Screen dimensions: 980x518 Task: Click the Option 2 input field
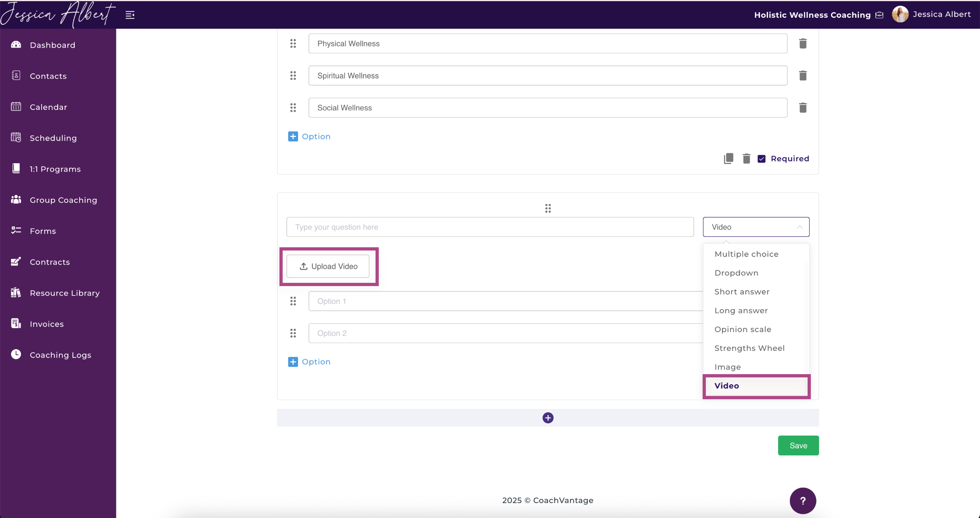click(x=506, y=333)
